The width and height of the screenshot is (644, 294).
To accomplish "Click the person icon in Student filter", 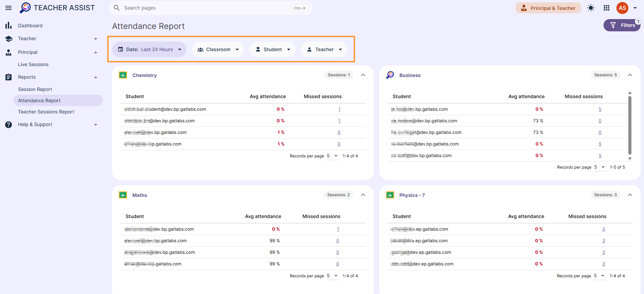I will pos(258,49).
